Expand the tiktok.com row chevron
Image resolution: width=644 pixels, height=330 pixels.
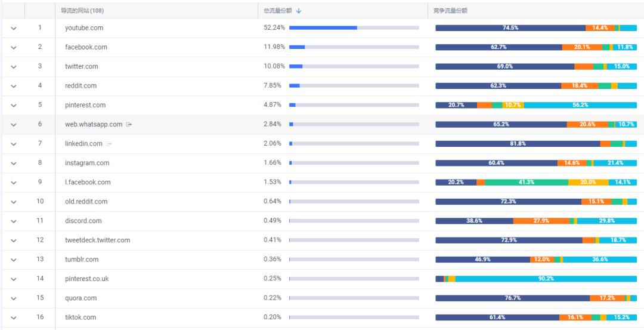(x=14, y=317)
